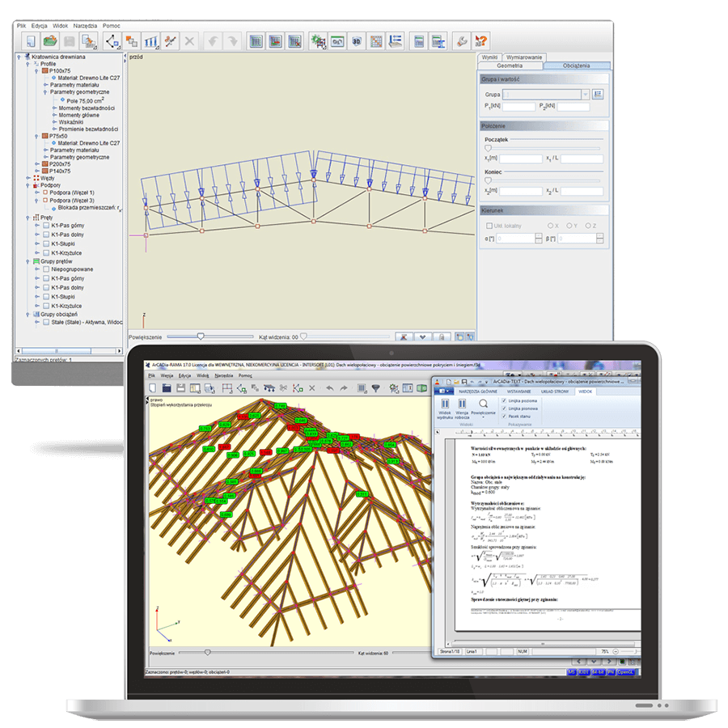Click the scissors cut-bar icon in top toolbar
Screen dimensions: 728x728
tap(171, 41)
